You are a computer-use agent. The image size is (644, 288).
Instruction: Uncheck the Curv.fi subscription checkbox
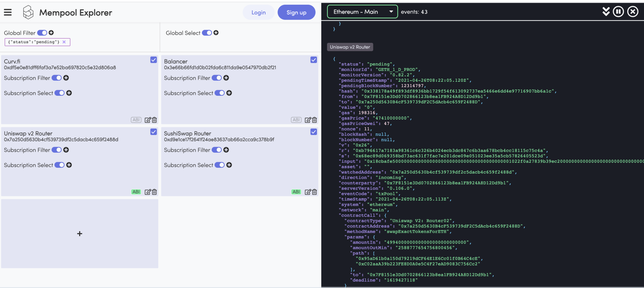[x=154, y=60]
